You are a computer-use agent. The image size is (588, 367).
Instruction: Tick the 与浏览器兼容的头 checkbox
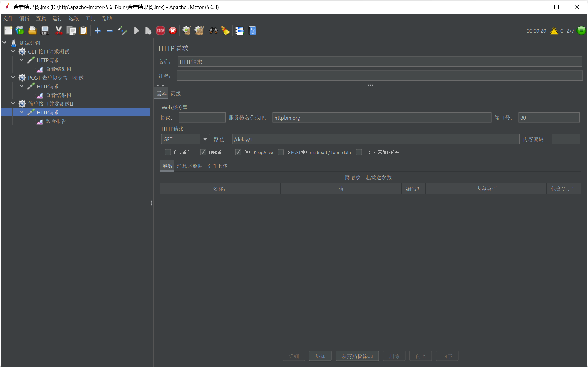[359, 152]
